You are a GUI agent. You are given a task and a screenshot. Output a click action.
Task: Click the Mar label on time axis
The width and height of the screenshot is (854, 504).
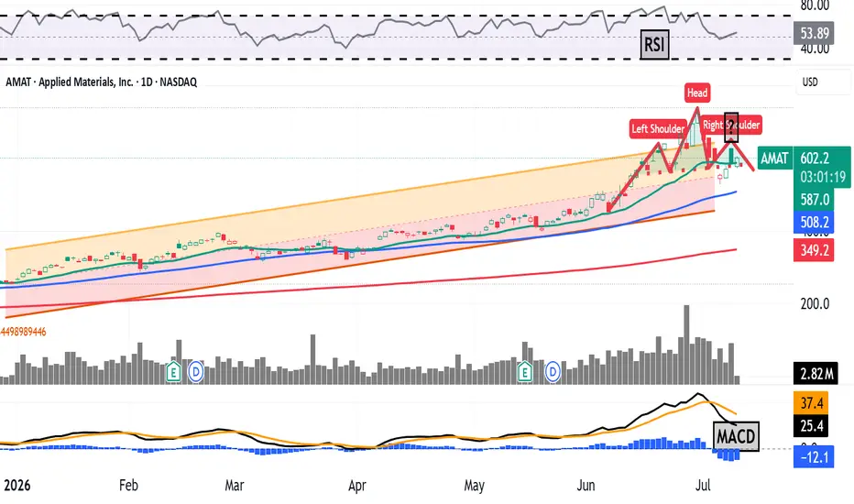[235, 485]
